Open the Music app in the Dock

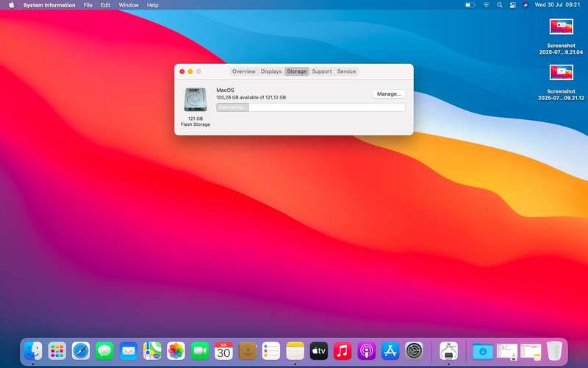[x=343, y=351]
